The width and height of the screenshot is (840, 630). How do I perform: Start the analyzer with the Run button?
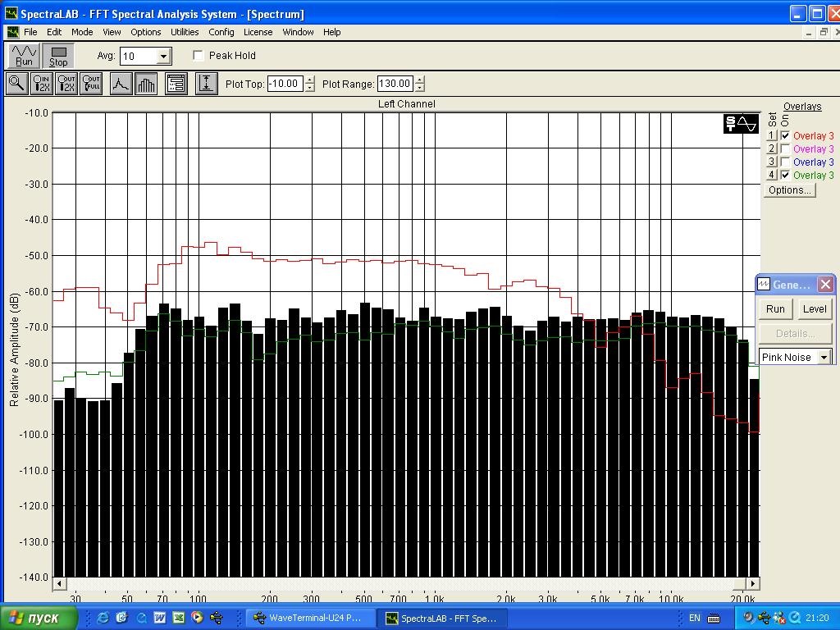pos(24,56)
